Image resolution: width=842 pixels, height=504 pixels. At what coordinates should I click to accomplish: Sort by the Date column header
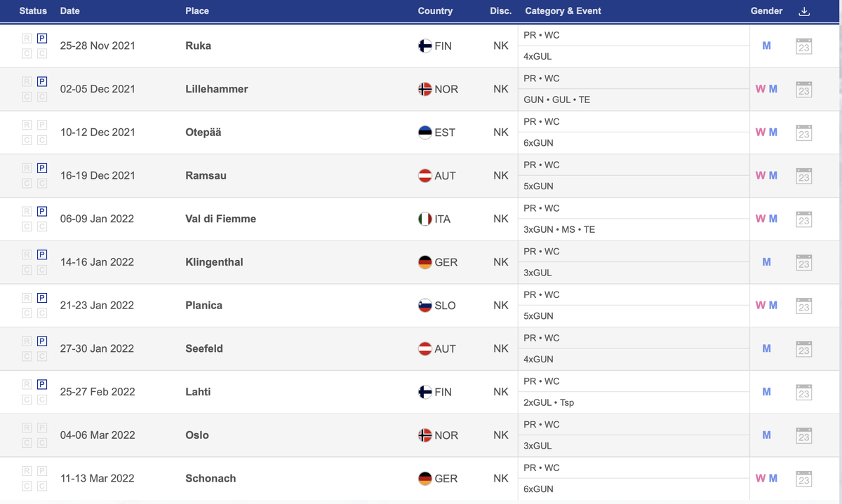click(70, 11)
